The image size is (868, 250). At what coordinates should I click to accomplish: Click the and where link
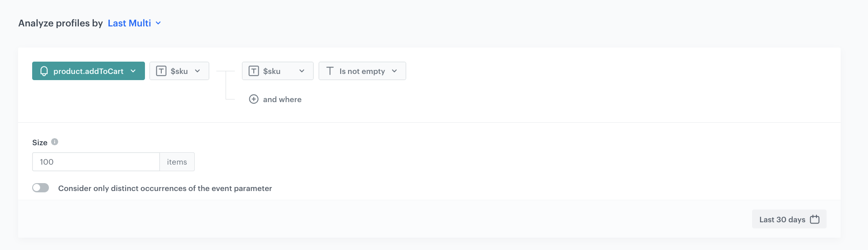tap(282, 99)
